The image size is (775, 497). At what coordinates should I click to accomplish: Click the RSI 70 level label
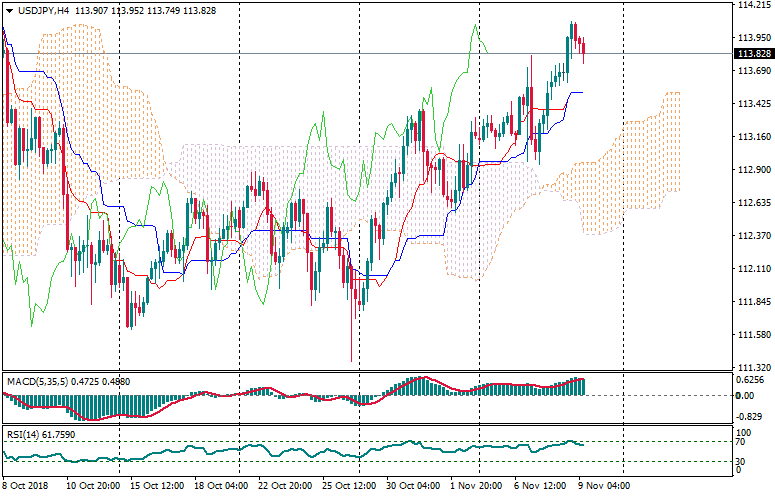[x=742, y=442]
